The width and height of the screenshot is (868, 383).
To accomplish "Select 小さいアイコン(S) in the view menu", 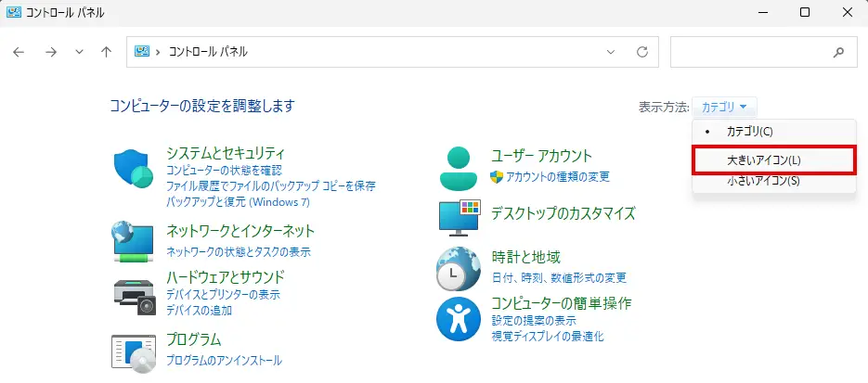I will point(774,181).
